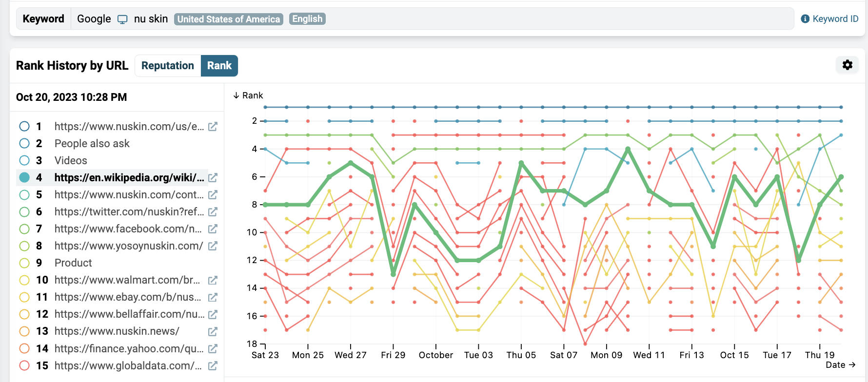Open Walmart URL external link icon
Viewport: 868px width, 382px height.
pos(213,280)
